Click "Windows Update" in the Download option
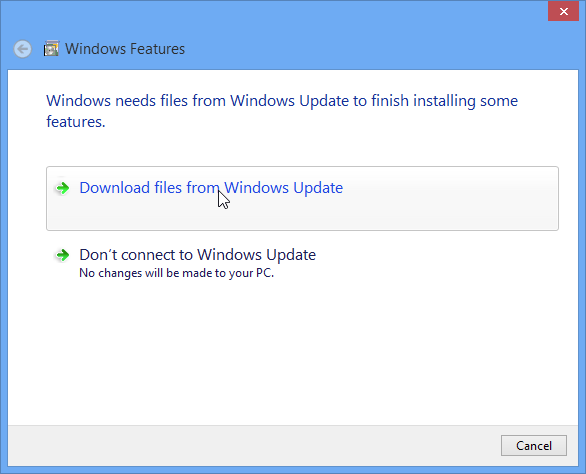586x474 pixels. (x=283, y=188)
